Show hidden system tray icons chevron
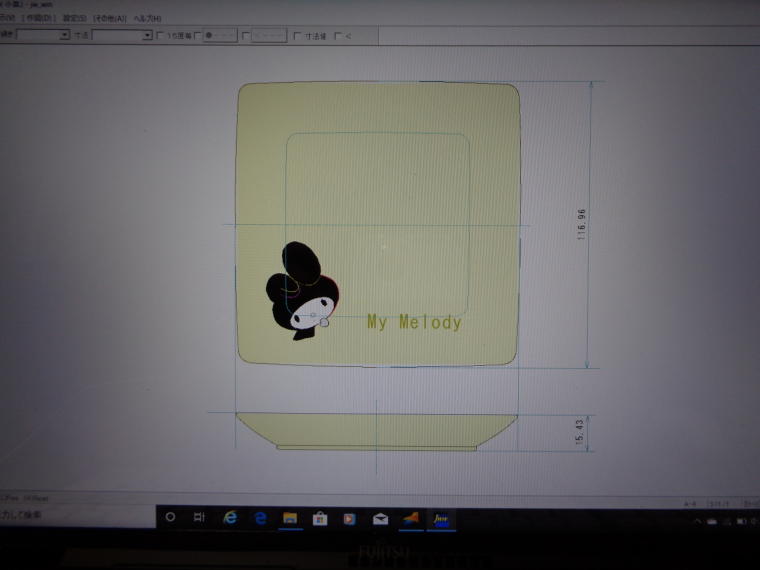Image resolution: width=760 pixels, height=570 pixels. pyautogui.click(x=697, y=522)
